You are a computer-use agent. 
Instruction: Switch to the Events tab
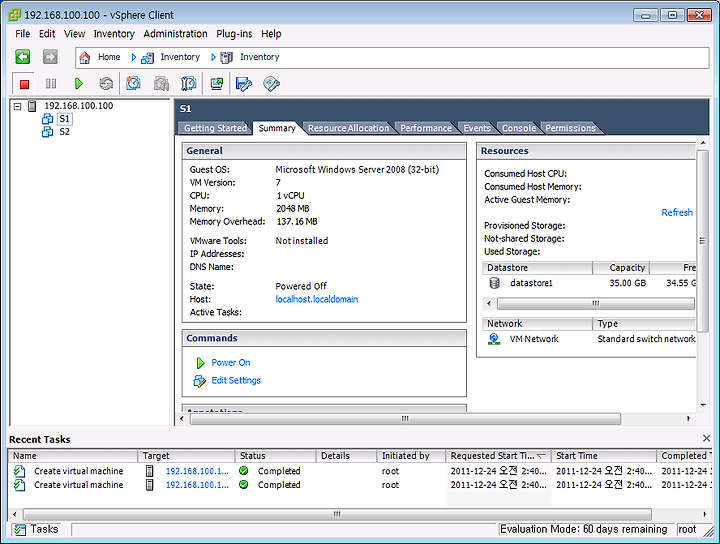(477, 128)
